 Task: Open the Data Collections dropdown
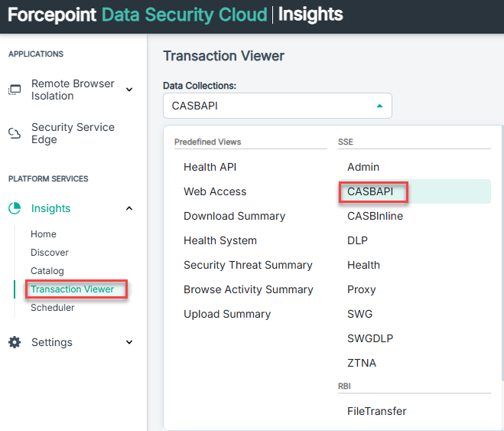point(278,106)
